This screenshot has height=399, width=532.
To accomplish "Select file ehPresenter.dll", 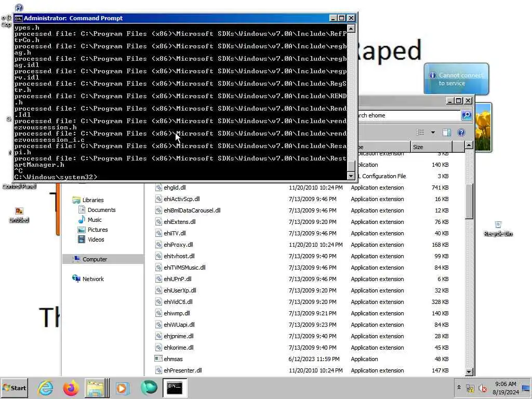I will pyautogui.click(x=182, y=370).
